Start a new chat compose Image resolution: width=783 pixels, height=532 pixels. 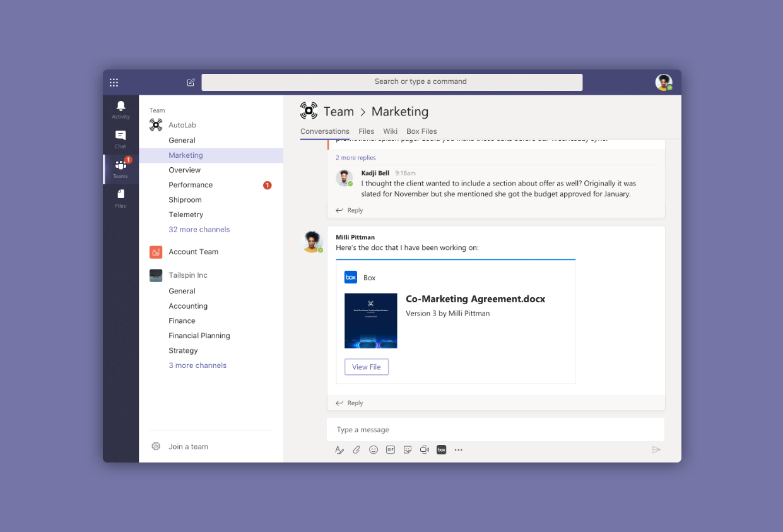[x=191, y=82]
